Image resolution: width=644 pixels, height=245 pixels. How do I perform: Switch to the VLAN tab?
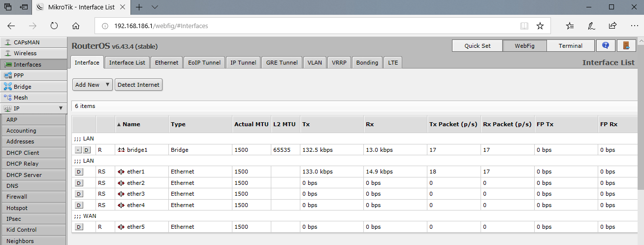pos(315,63)
